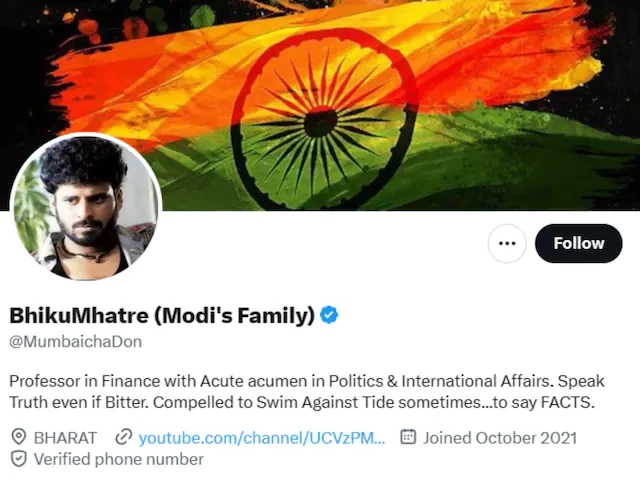This screenshot has height=480, width=640.
Task: Click the @MumbaichaDon handle
Action: tap(75, 341)
